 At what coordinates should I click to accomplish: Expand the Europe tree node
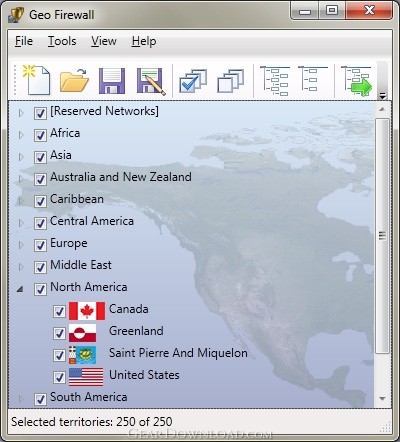tap(21, 245)
